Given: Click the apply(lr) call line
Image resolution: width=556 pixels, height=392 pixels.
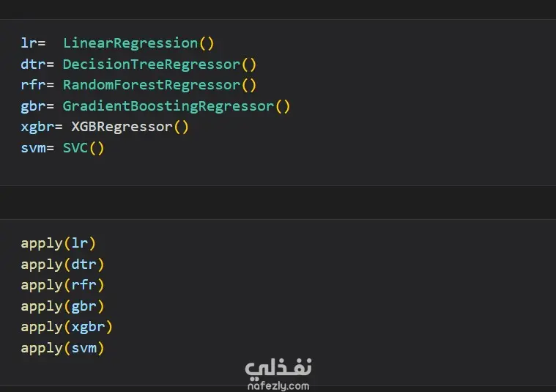Looking at the screenshot, I should pos(59,243).
